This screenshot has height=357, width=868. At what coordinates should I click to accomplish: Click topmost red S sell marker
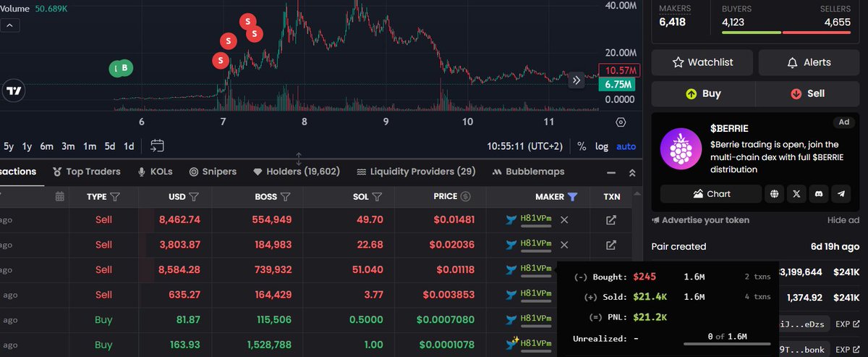coord(248,21)
